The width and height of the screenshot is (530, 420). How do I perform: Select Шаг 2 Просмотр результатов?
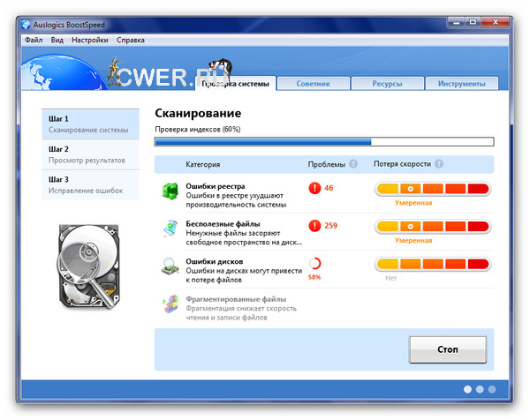click(x=90, y=154)
